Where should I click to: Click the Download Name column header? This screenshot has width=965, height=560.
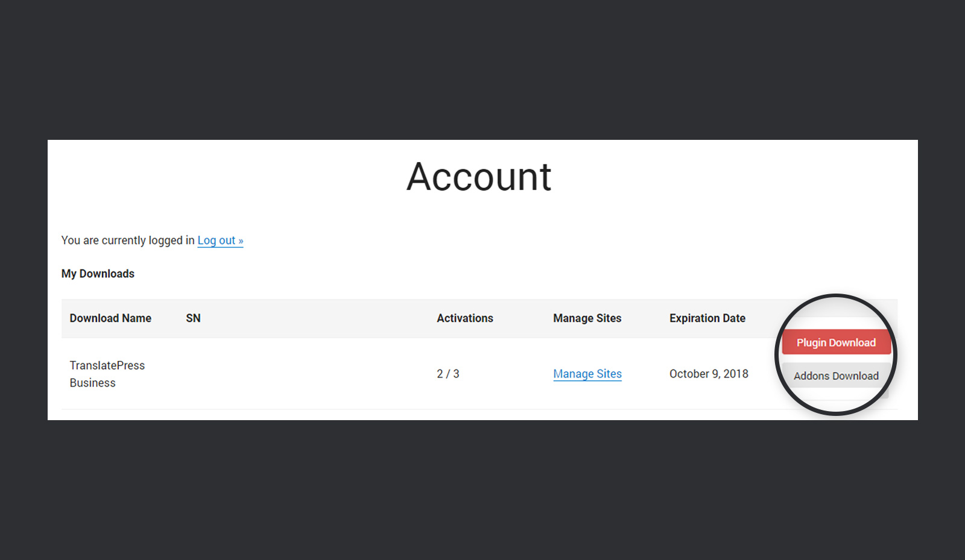(x=110, y=318)
